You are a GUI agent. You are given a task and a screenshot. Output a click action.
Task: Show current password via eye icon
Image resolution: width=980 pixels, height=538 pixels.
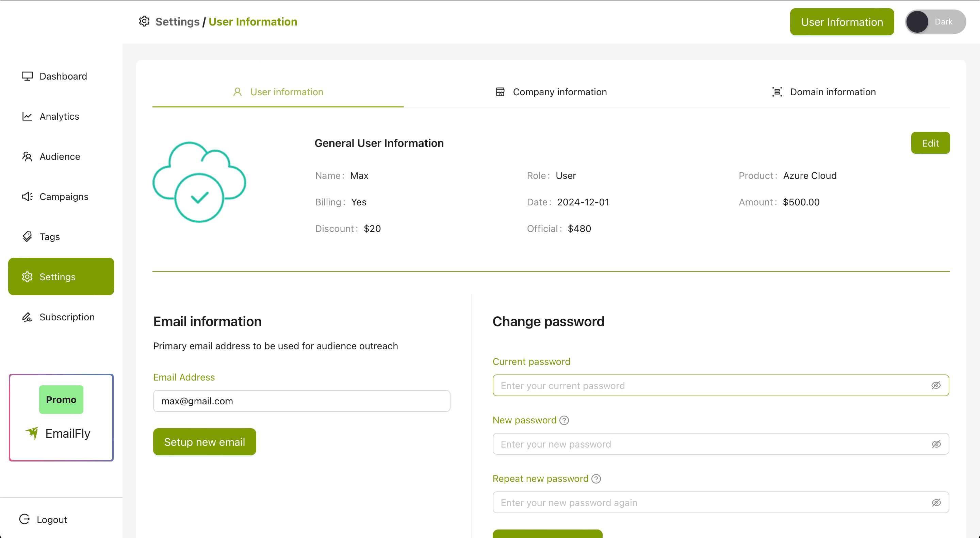936,385
